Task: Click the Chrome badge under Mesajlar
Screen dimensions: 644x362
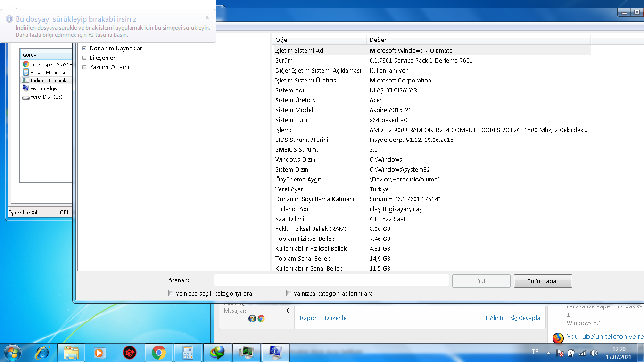Action: (x=261, y=319)
